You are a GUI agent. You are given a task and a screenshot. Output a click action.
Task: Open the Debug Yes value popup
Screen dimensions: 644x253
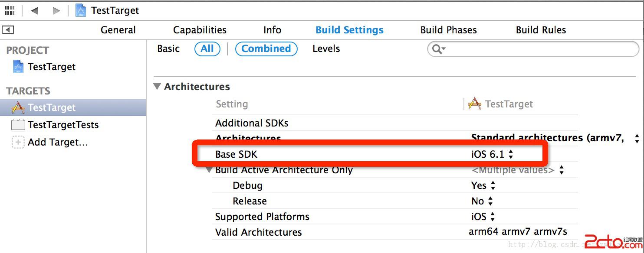(483, 185)
